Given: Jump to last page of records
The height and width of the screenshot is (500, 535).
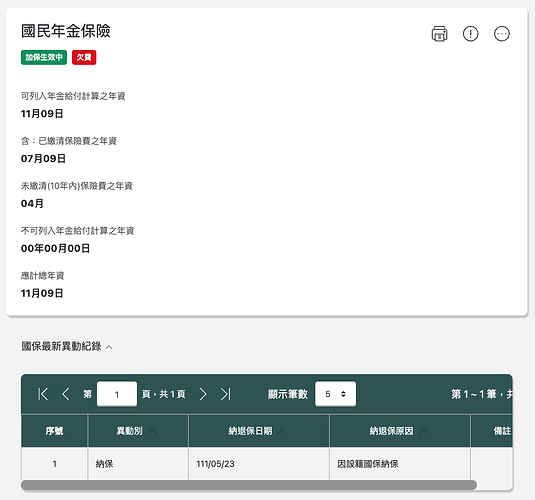Looking at the screenshot, I should coord(226,394).
